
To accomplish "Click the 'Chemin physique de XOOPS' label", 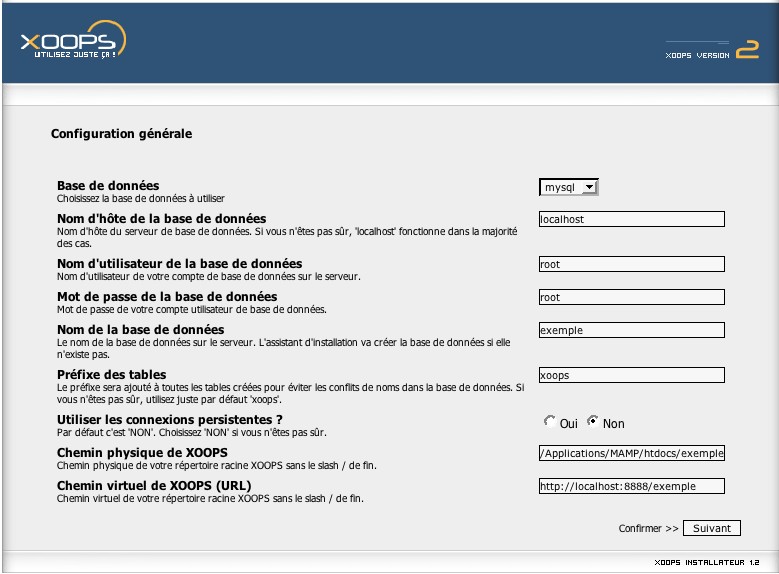I will [x=142, y=453].
